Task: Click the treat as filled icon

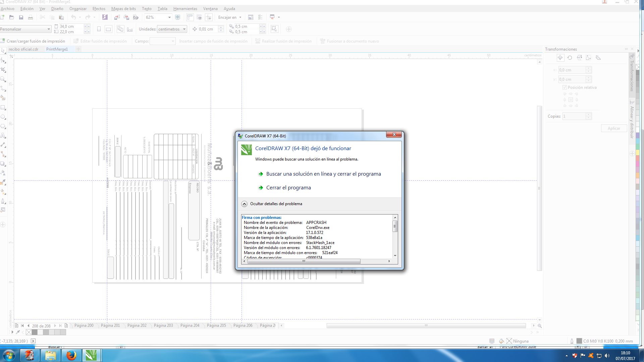Action: pyautogui.click(x=274, y=29)
